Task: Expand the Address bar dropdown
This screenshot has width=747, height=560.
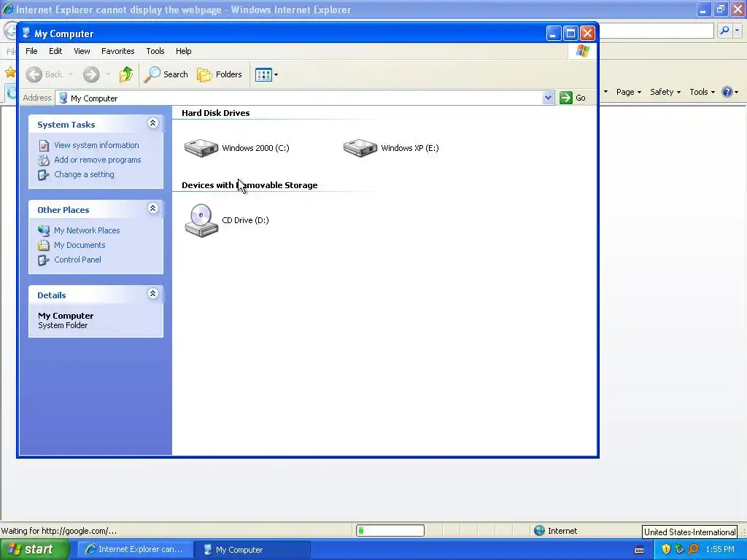Action: (548, 98)
